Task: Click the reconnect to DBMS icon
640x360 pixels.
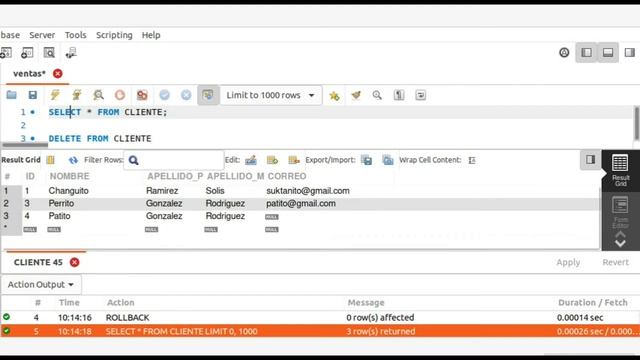Action: (71, 53)
